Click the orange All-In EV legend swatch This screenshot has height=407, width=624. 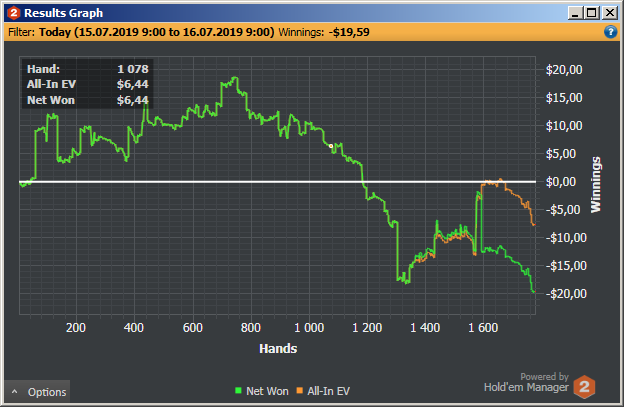tap(299, 391)
